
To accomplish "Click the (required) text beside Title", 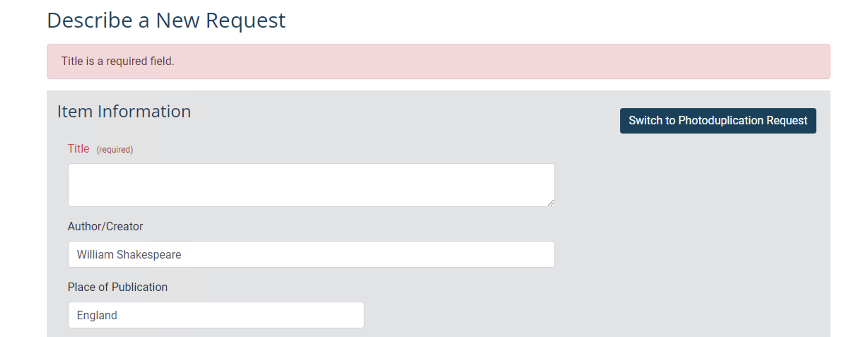I will 114,149.
